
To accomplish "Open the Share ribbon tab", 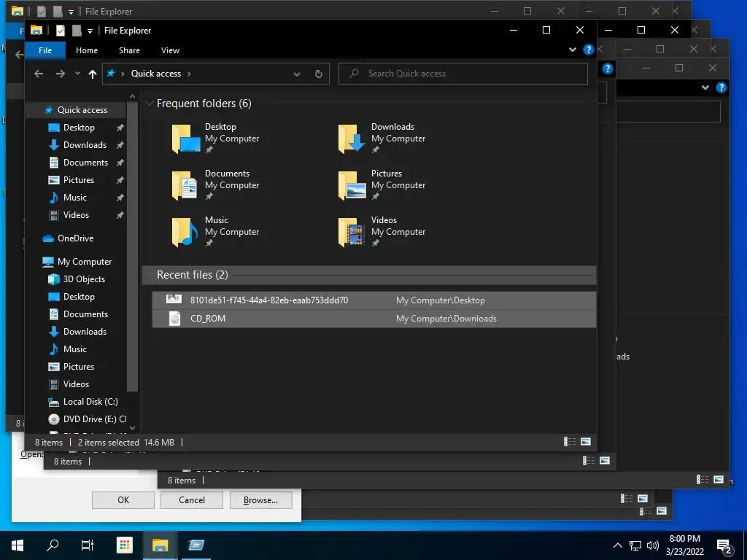I will [x=129, y=50].
